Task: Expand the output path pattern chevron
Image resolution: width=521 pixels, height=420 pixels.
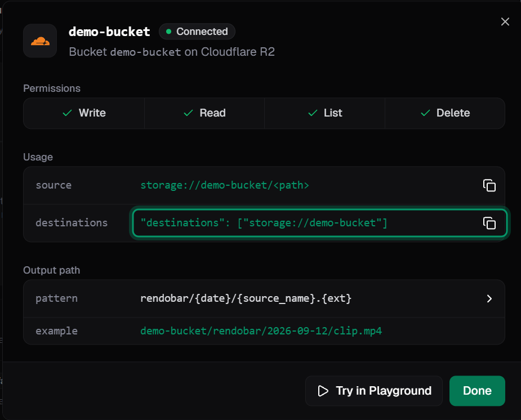Action: click(x=489, y=298)
